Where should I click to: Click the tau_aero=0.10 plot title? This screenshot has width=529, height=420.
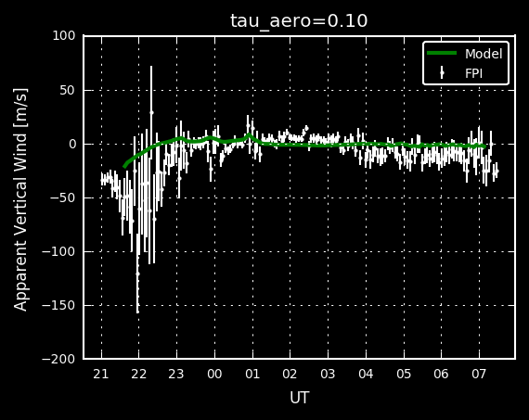point(299,21)
